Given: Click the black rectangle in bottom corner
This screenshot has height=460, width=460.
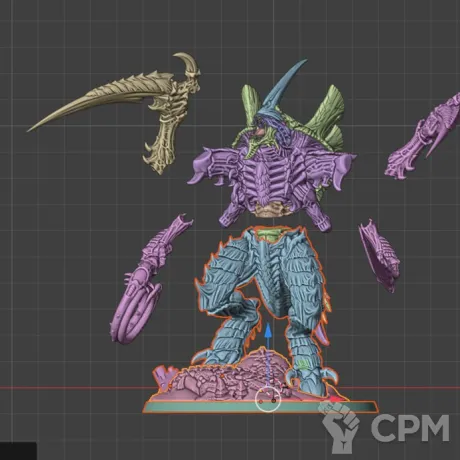Looking at the screenshot, I should click(x=18, y=451).
